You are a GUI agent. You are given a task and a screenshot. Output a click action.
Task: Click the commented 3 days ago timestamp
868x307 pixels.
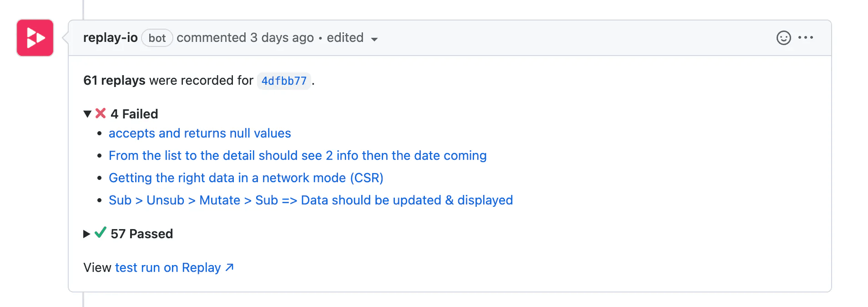(245, 38)
